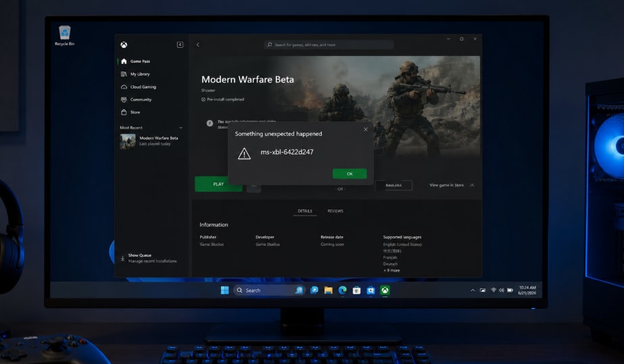Click the 'Deutsch' language entry
The image size is (624, 364).
coord(390,264)
